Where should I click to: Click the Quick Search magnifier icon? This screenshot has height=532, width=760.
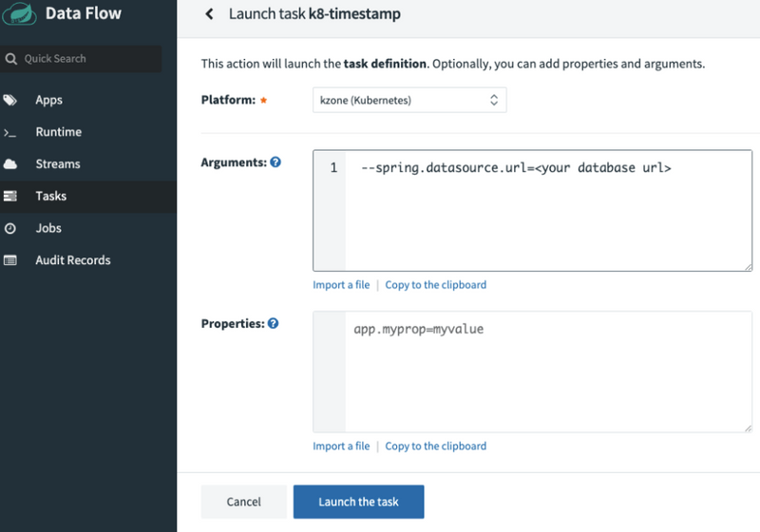10,59
